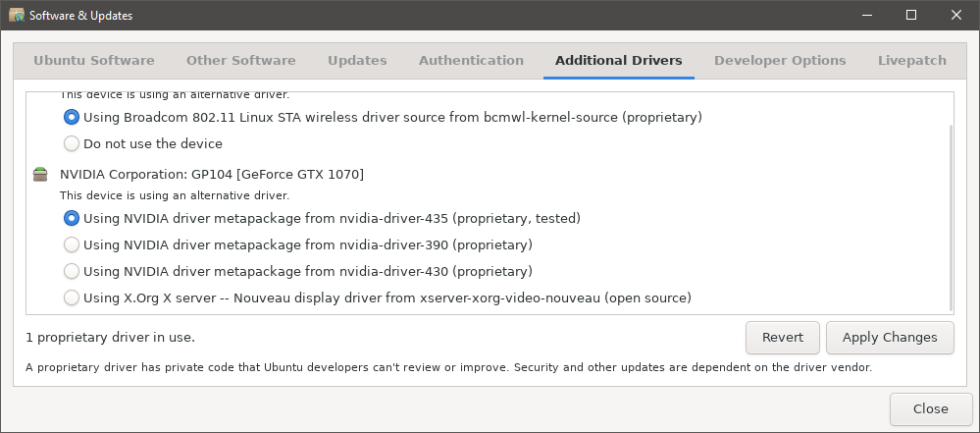Click the driver list vertical scrollbar
The height and width of the screenshot is (433, 980).
951,217
